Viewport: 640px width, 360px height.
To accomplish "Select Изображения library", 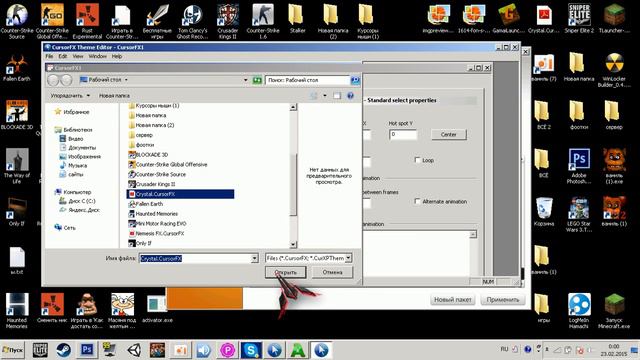I will click(x=84, y=157).
